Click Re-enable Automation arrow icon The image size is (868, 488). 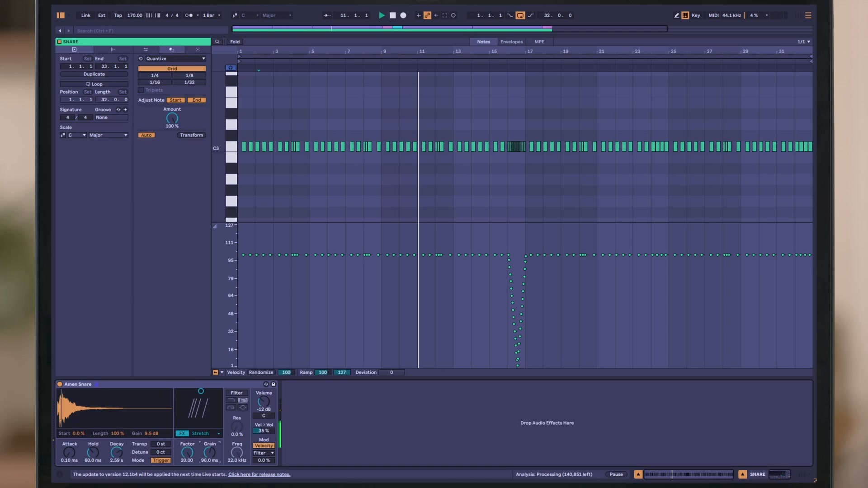pyautogui.click(x=436, y=15)
